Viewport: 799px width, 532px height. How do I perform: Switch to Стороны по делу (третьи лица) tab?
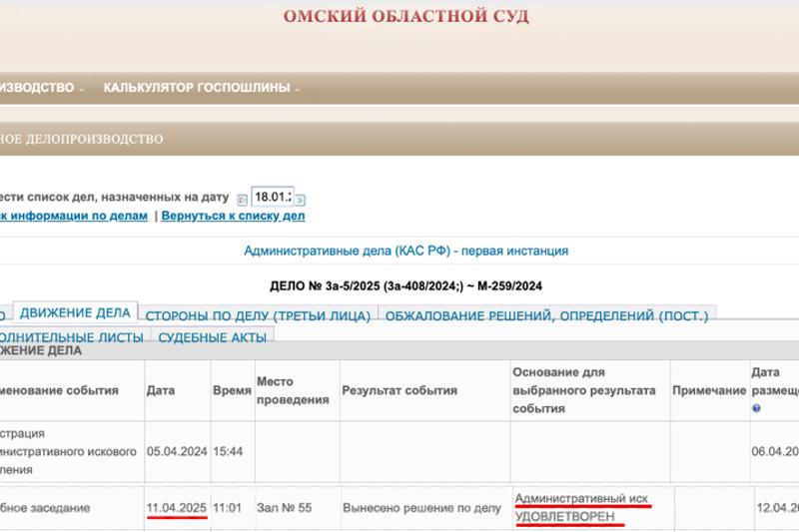tap(258, 315)
